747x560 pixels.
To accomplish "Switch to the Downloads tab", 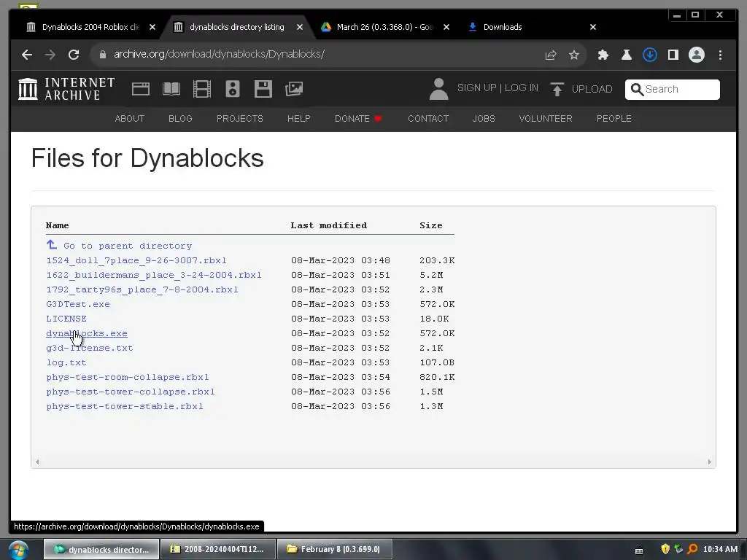I will (503, 27).
